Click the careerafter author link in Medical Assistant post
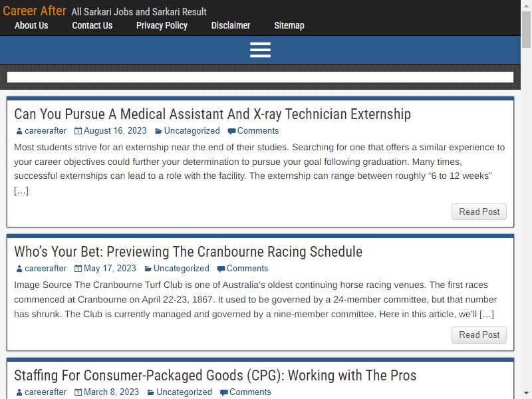This screenshot has width=532, height=399. pos(45,130)
